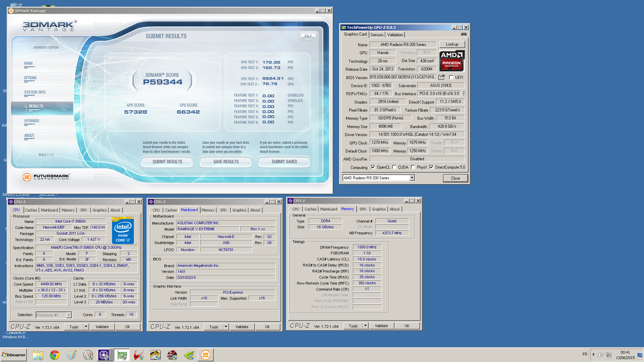The height and width of the screenshot is (362, 644).
Task: Expand the AMD Radeon R9 200 Series dropdown
Action: [412, 178]
